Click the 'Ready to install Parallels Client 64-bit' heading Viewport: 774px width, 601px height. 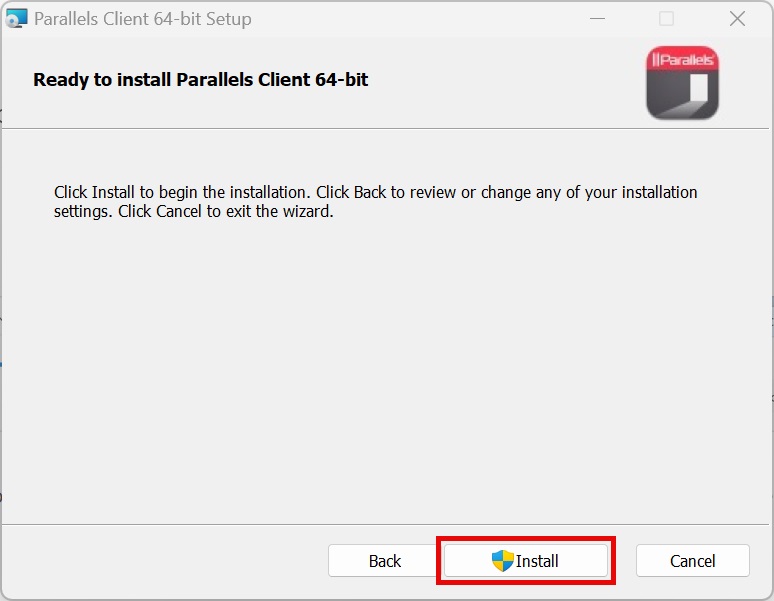pos(200,79)
